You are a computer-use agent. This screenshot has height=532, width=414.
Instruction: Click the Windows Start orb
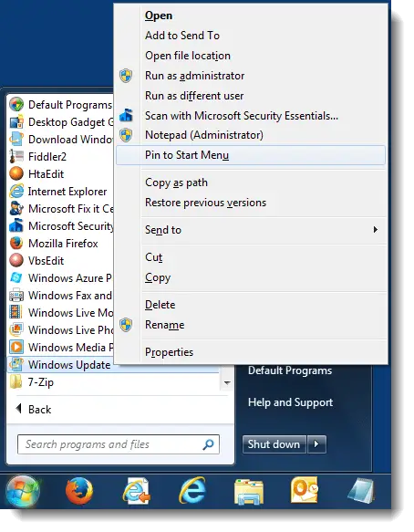(x=23, y=491)
